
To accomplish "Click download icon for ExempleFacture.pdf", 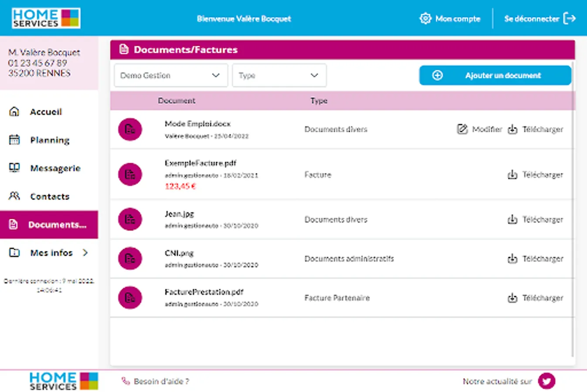I will coord(512,175).
